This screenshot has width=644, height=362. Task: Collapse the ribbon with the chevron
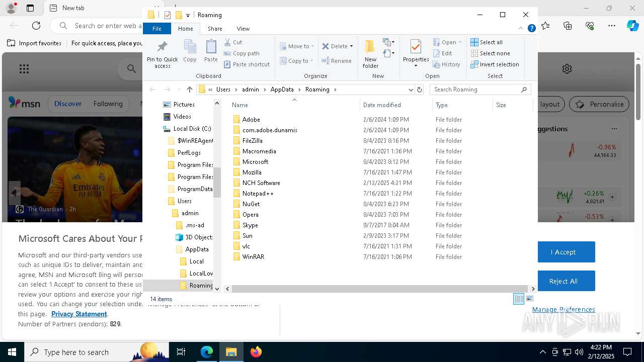tap(521, 29)
